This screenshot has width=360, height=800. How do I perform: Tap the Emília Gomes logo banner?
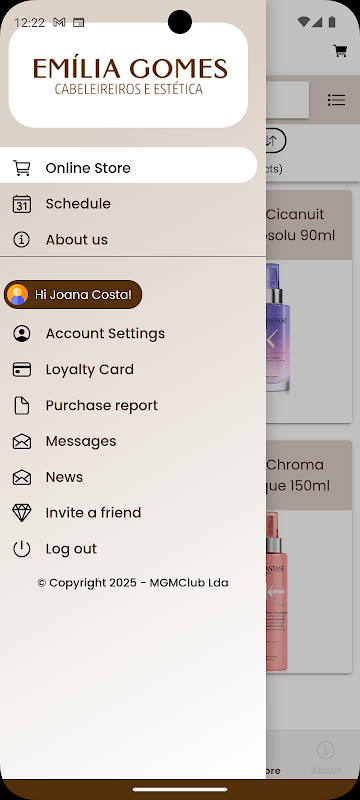[x=128, y=75]
